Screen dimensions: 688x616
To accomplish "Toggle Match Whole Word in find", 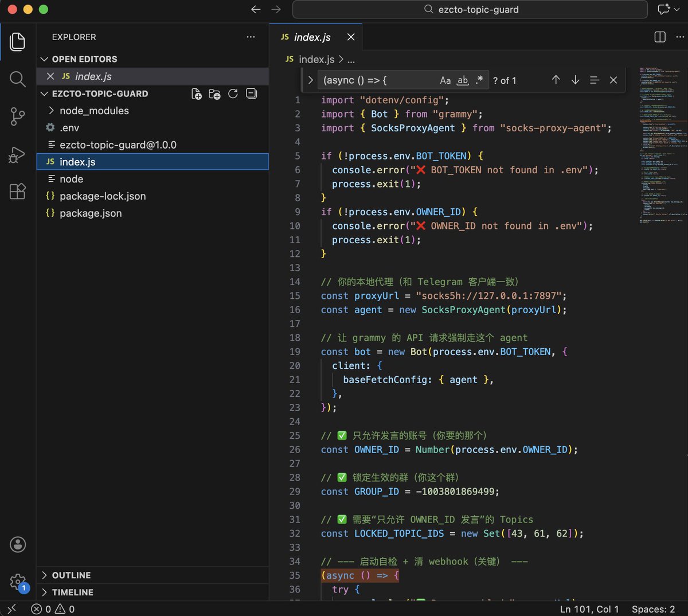I will [463, 80].
